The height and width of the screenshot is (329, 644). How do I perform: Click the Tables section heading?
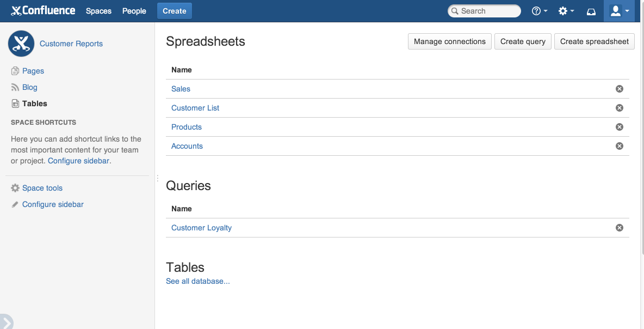(185, 267)
